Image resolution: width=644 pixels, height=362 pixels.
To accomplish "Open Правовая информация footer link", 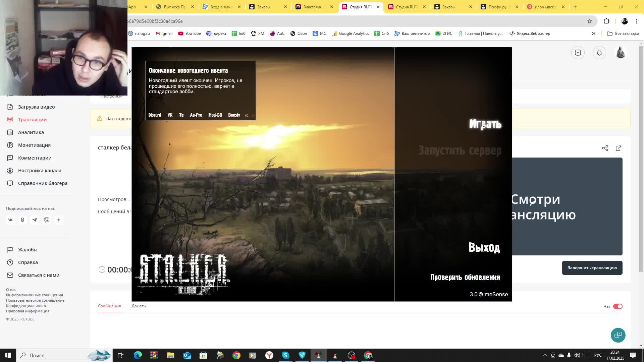I will pos(28,311).
